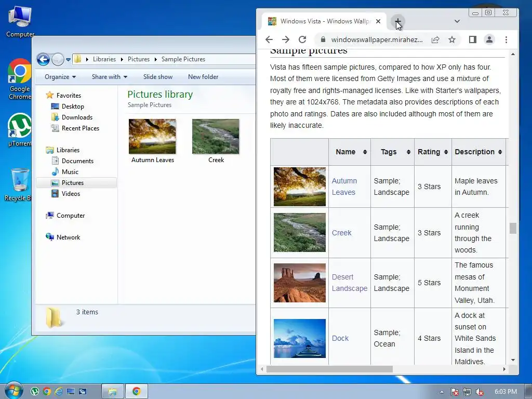Click Explorer forward arrow button

click(58, 59)
